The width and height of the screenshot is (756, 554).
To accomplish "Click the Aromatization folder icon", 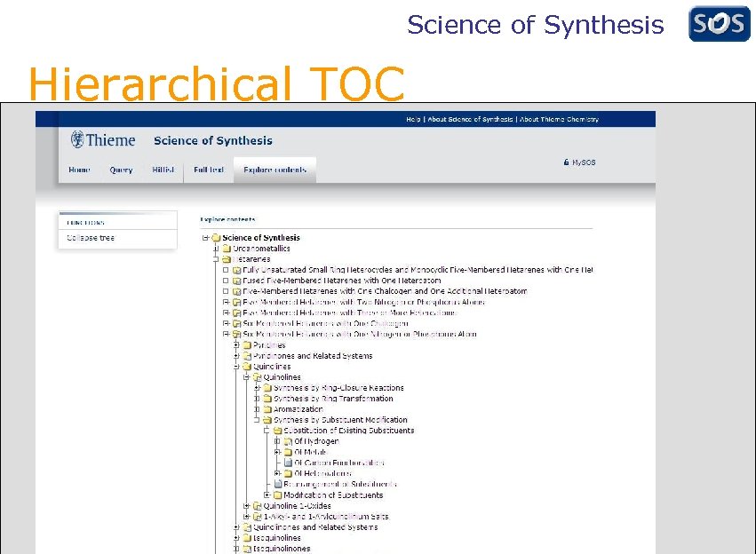I will tap(267, 409).
